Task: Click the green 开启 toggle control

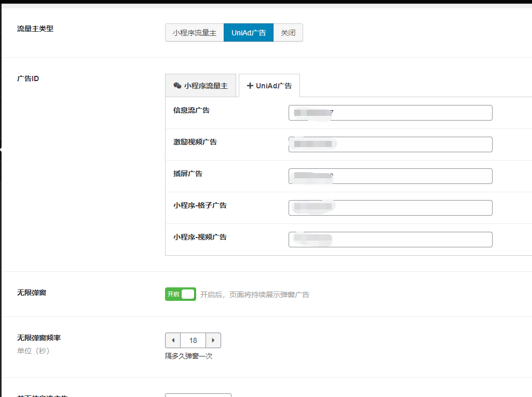Action: pyautogui.click(x=180, y=294)
